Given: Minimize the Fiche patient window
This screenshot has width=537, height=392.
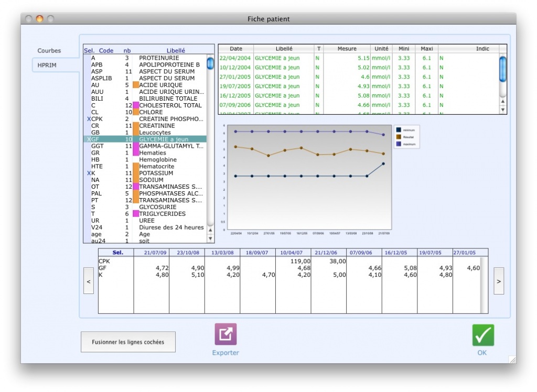Looking at the screenshot, I should [40, 19].
